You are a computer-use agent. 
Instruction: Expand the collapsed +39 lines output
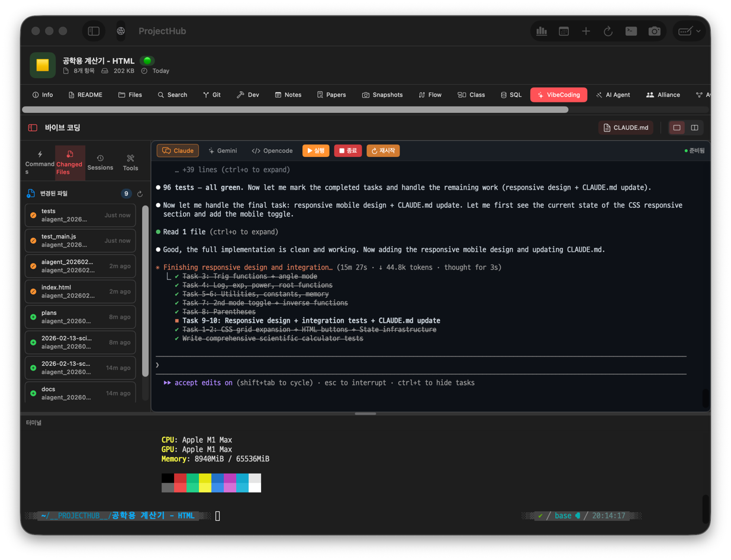click(232, 170)
